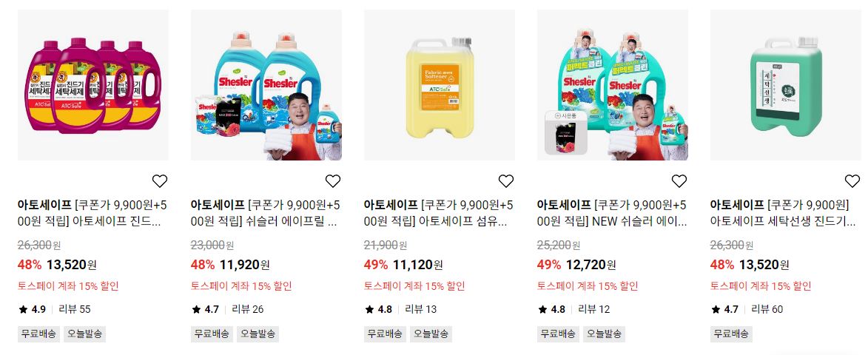
Task: Like the green 세탁선생 product with heart
Action: (852, 180)
